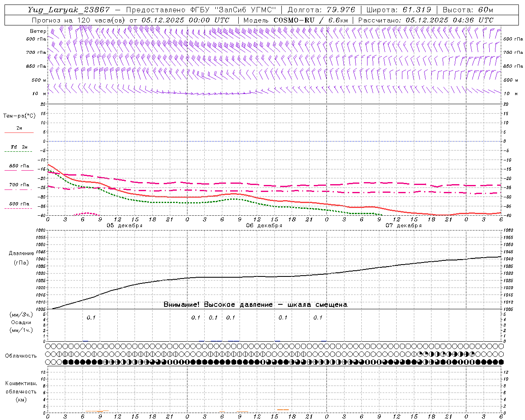Click the Модель COSMO-RU / 6.6км label

coord(295,20)
